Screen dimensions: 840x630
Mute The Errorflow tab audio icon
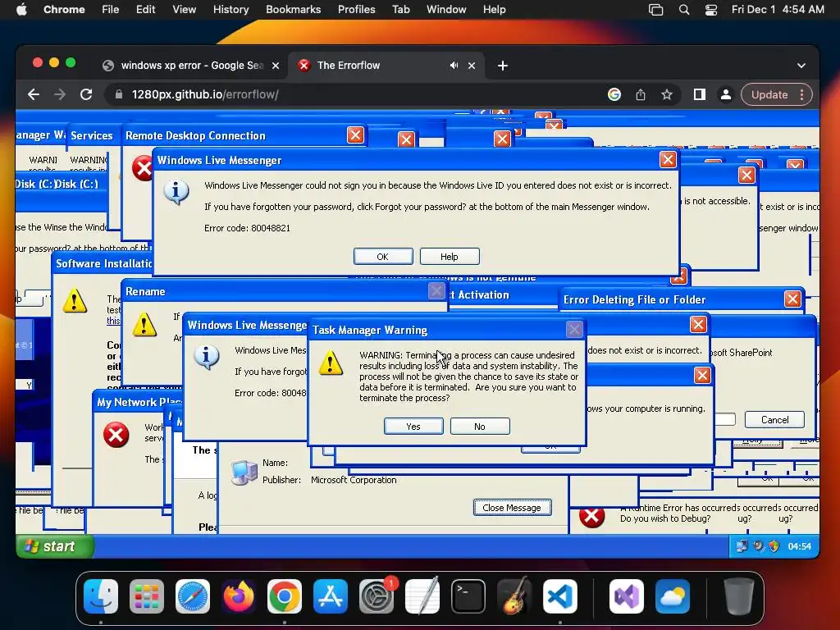click(454, 66)
